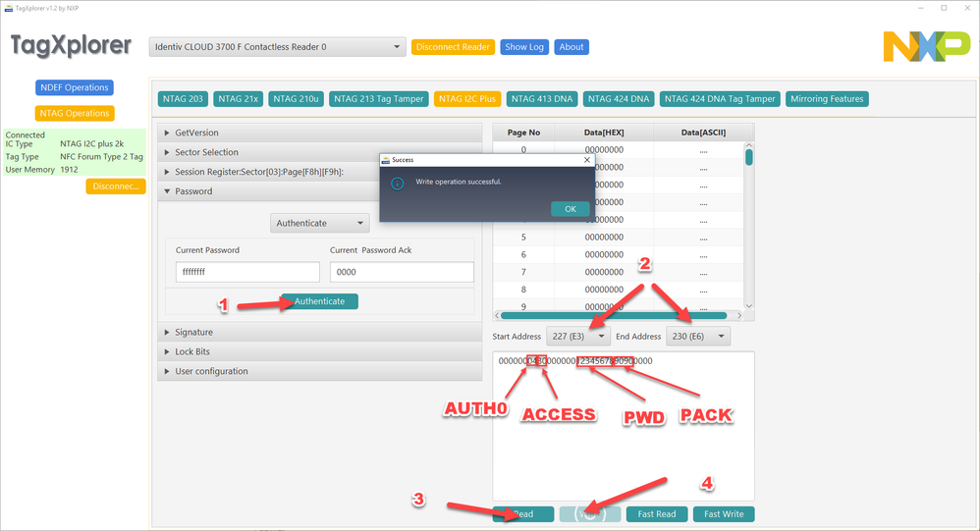Click the TagXplorer title bar app icon

[9, 8]
